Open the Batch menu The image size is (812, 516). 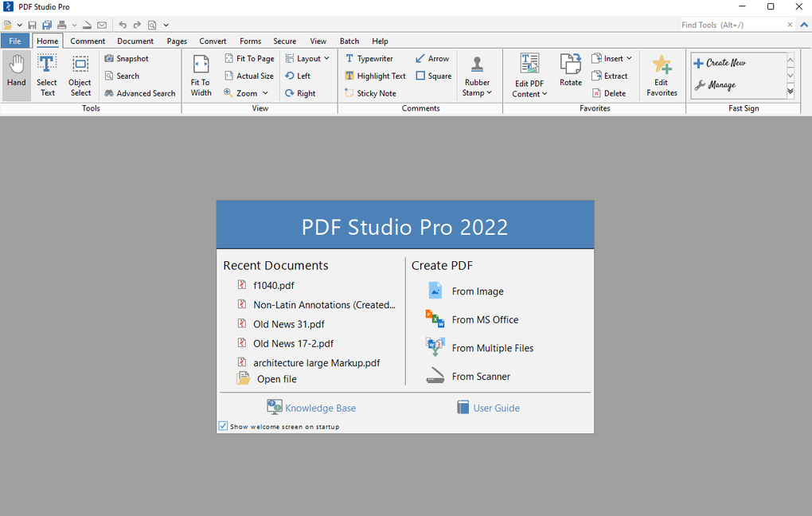pos(349,41)
